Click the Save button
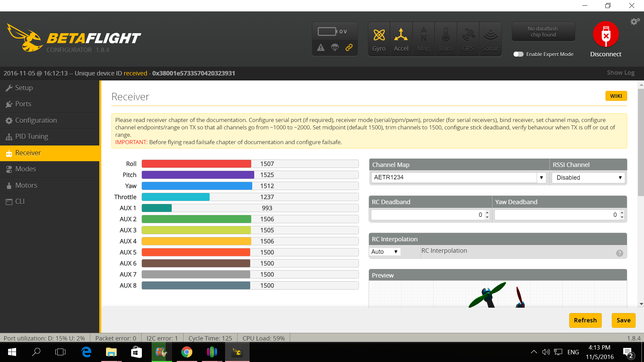 pos(623,320)
